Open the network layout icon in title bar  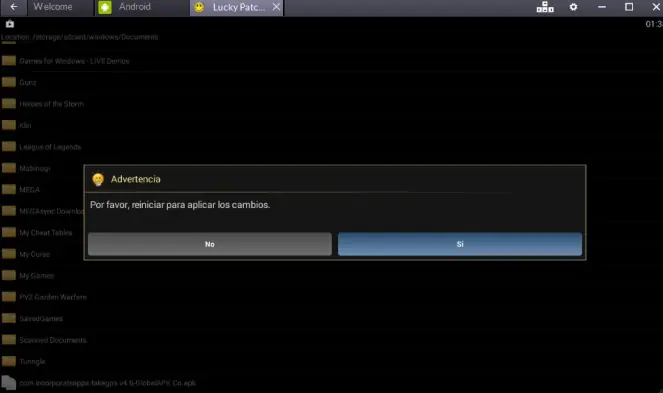[x=545, y=7]
